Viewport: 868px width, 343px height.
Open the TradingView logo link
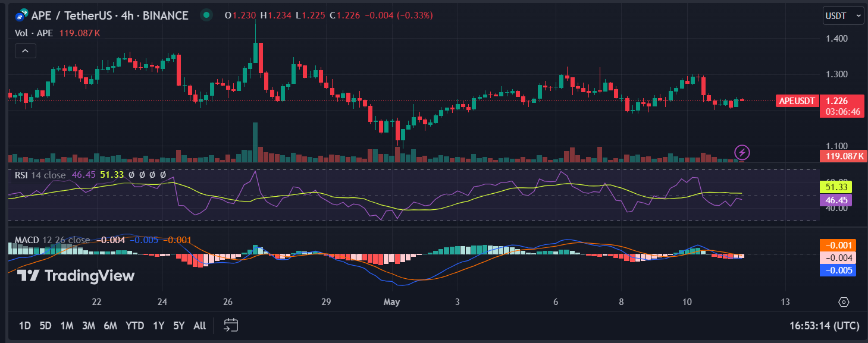(x=76, y=276)
